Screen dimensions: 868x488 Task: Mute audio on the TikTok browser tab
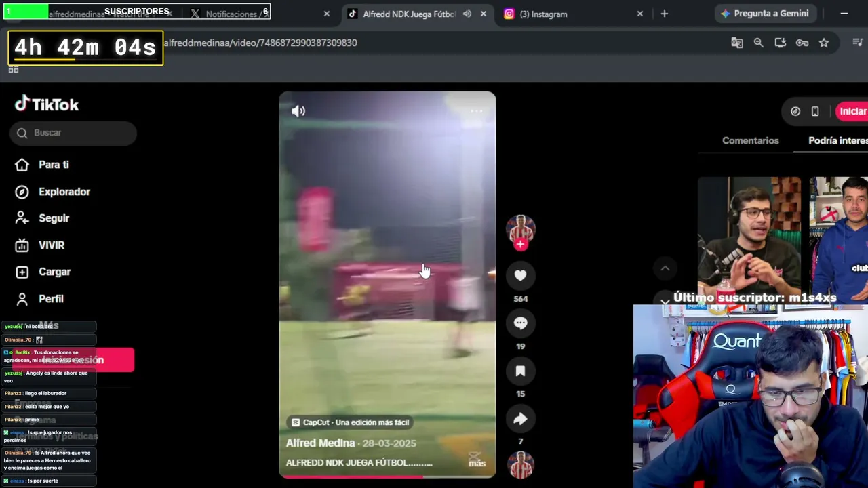coord(467,14)
